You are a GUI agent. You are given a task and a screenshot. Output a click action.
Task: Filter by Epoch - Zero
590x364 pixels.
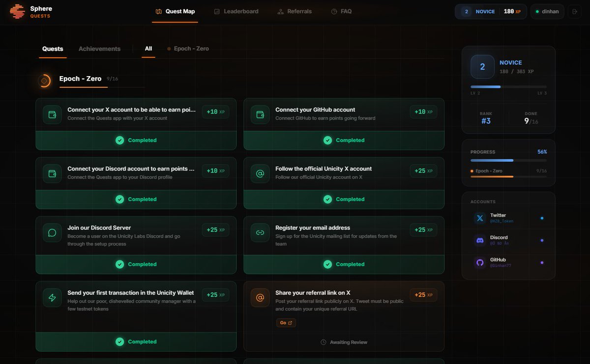point(188,49)
